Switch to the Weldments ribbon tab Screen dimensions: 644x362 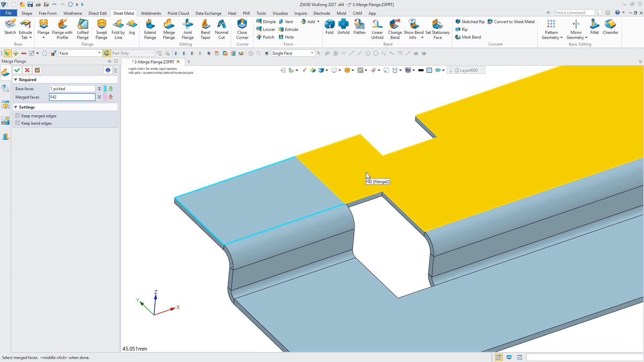click(151, 13)
